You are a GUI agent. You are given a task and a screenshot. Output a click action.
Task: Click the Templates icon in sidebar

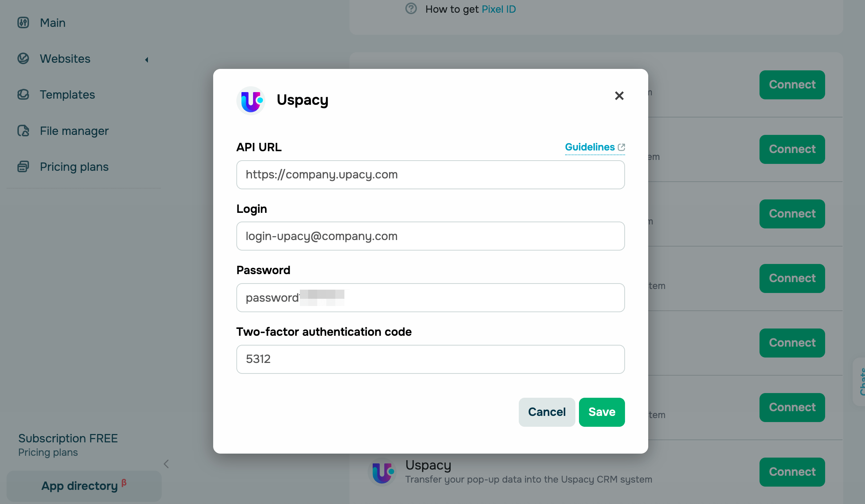tap(23, 95)
